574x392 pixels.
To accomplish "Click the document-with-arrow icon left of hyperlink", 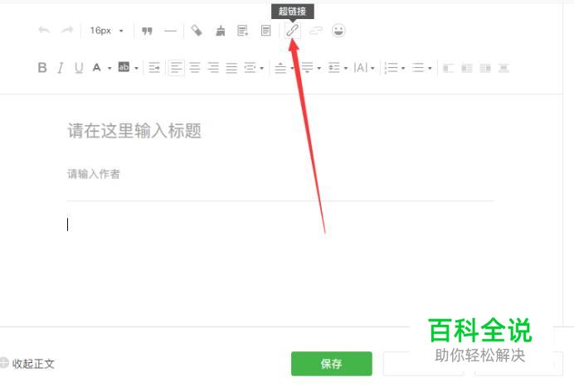I will click(x=243, y=31).
